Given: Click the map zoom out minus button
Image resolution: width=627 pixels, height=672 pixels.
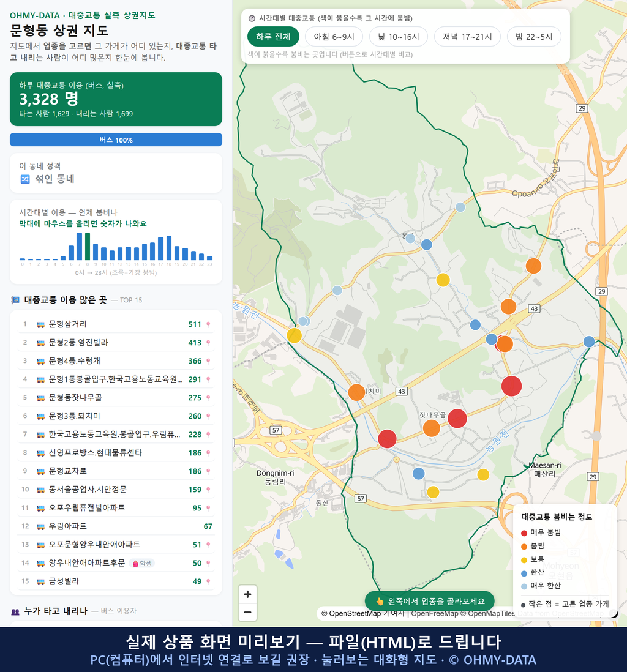Looking at the screenshot, I should coord(247,612).
